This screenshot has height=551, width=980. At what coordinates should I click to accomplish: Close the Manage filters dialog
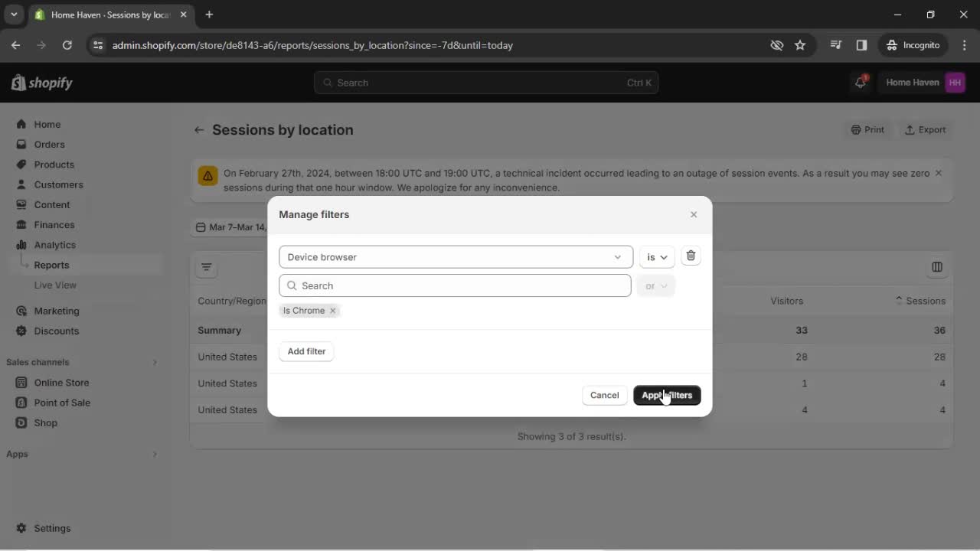(694, 214)
